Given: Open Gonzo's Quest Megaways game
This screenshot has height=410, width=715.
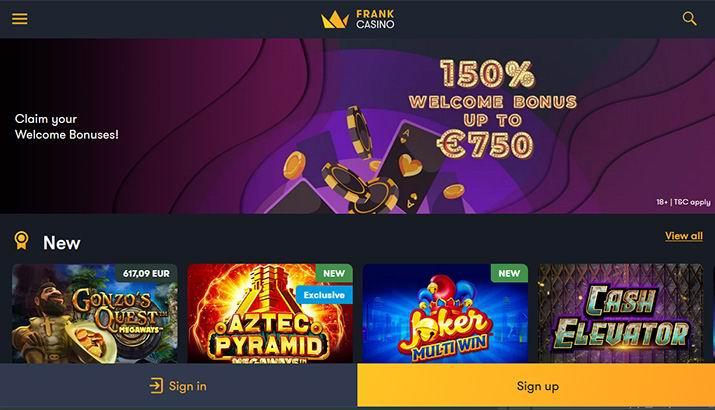Looking at the screenshot, I should click(x=95, y=313).
